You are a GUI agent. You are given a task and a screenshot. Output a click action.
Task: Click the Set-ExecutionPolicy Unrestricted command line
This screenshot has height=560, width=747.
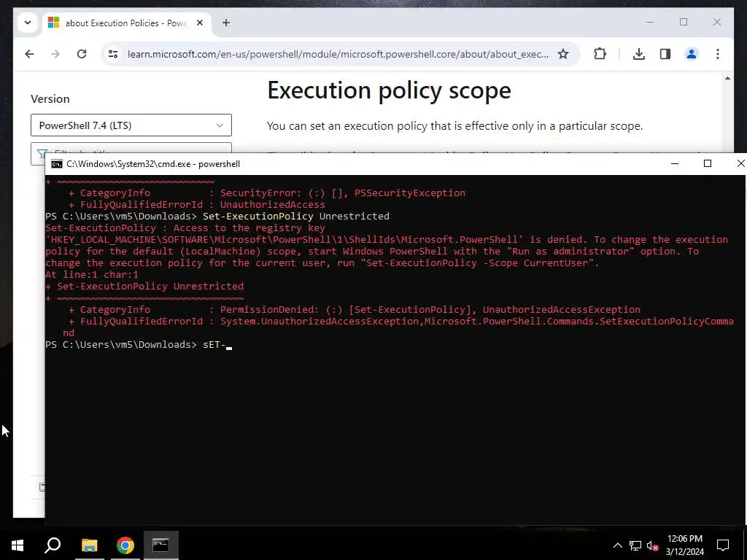tap(217, 216)
